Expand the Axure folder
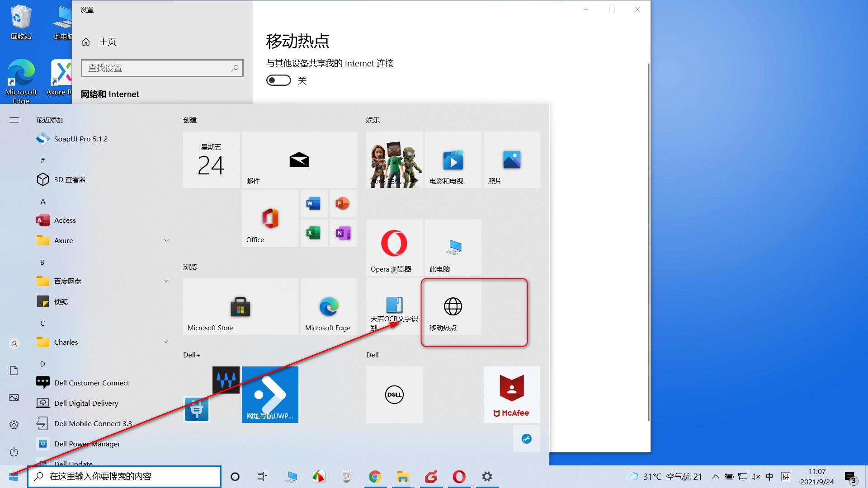868x488 pixels. pyautogui.click(x=166, y=240)
